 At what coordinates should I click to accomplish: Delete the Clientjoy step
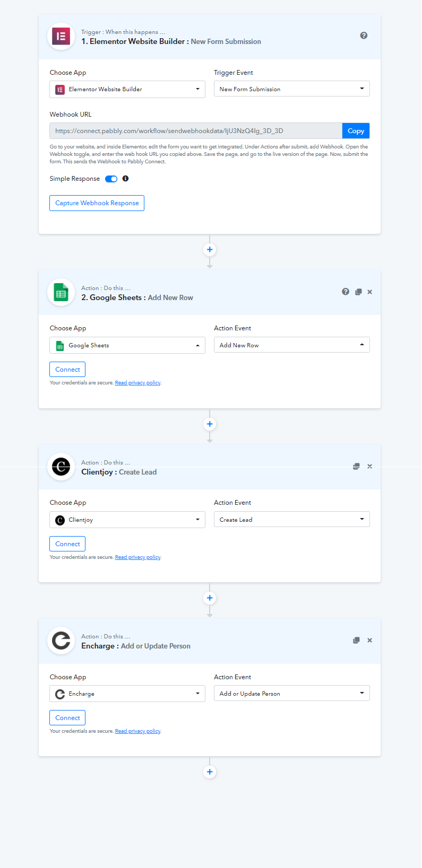370,466
